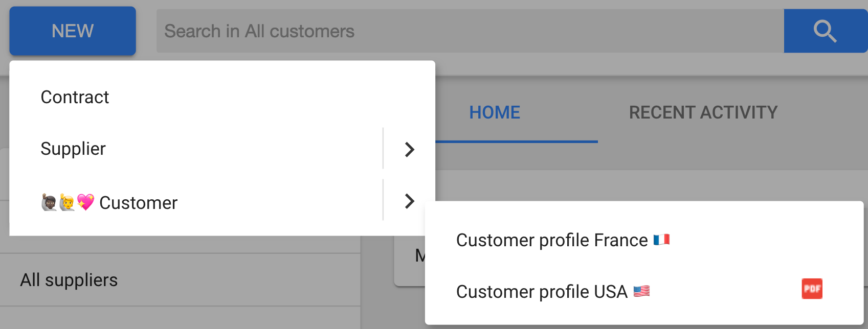Click the blue NEW button

coord(73,31)
